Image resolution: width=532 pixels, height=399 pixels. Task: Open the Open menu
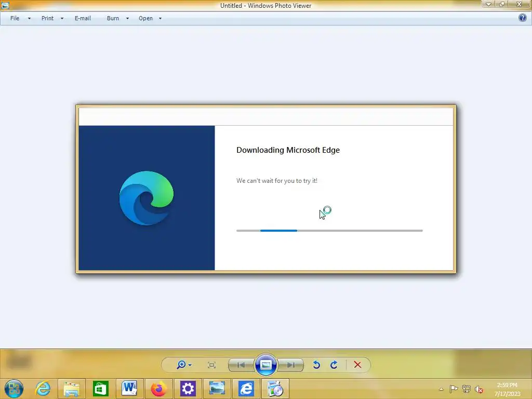click(145, 18)
